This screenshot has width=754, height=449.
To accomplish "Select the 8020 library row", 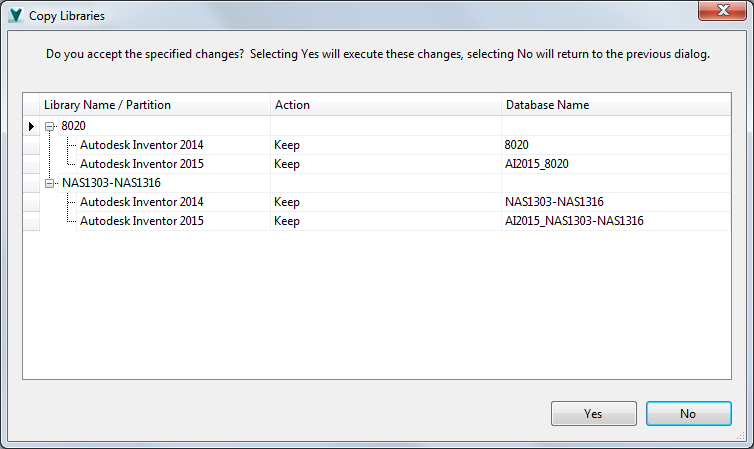I will click(x=73, y=126).
